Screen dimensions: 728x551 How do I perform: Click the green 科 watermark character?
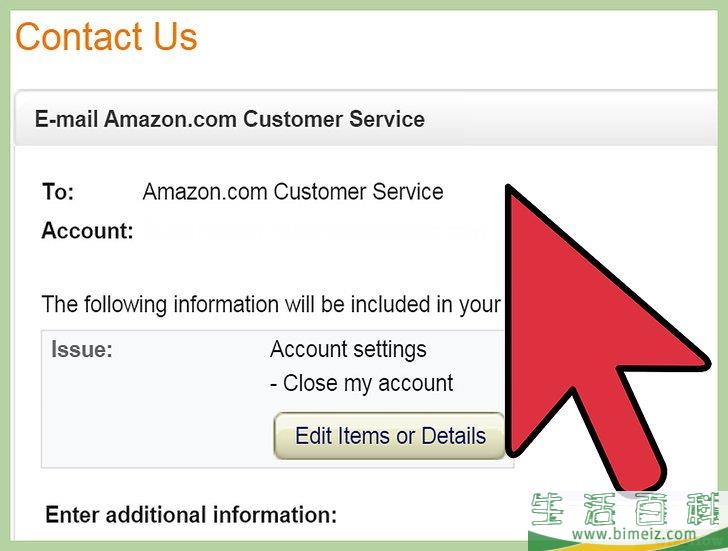pyautogui.click(x=703, y=509)
